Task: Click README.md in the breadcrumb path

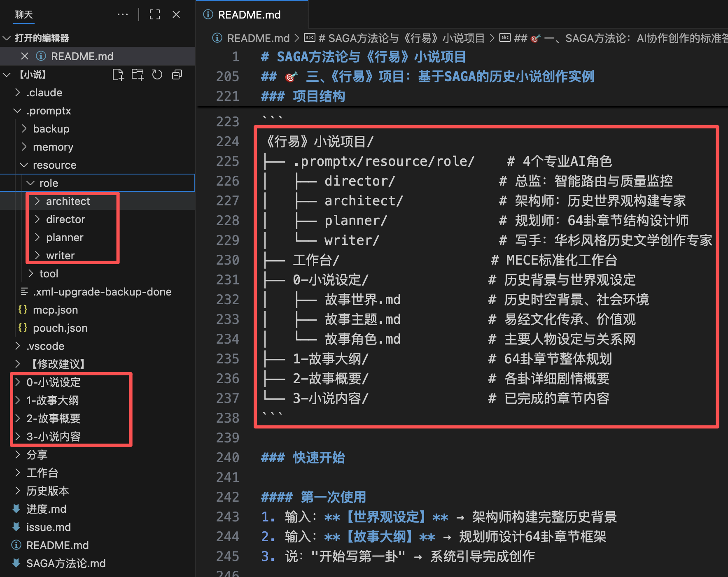Action: click(x=258, y=38)
